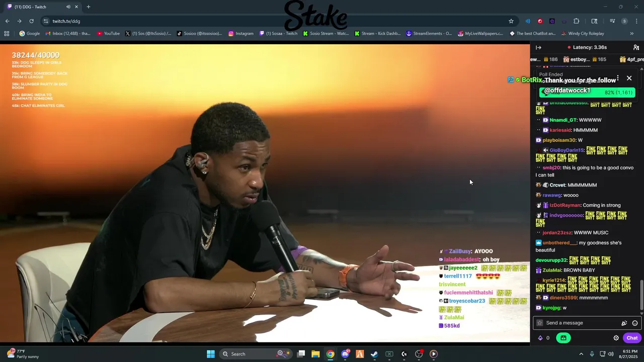644x362 pixels.
Task: Open Steam from the taskbar
Action: point(374,354)
